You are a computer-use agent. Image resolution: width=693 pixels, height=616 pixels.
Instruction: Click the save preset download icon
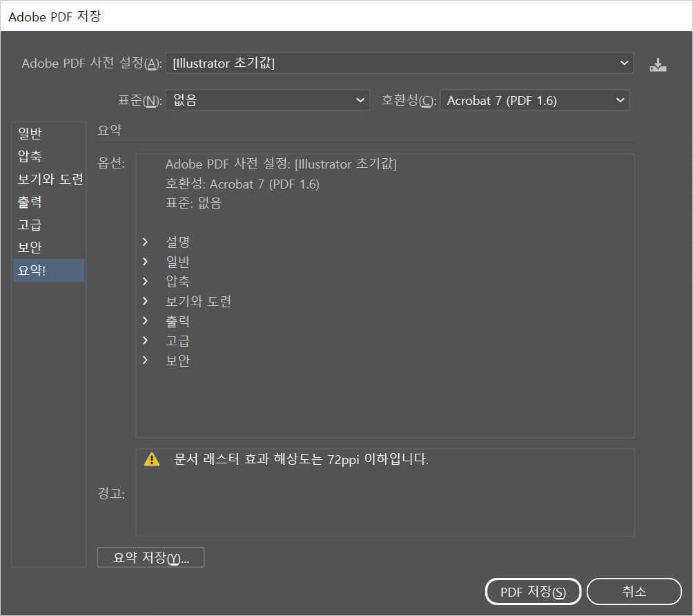pyautogui.click(x=658, y=64)
